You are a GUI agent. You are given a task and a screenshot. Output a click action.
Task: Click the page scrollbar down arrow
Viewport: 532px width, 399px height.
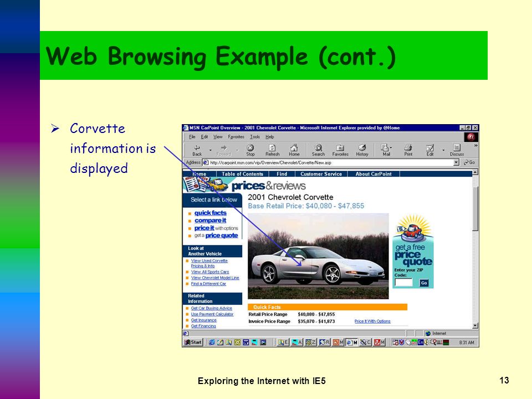(x=475, y=326)
